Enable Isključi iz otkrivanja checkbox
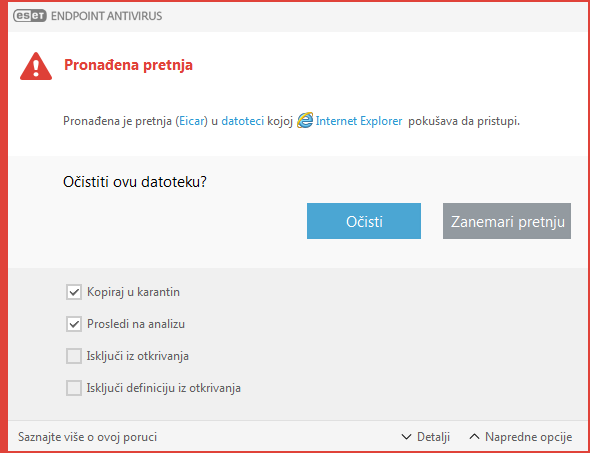This screenshot has height=453, width=590. point(74,356)
